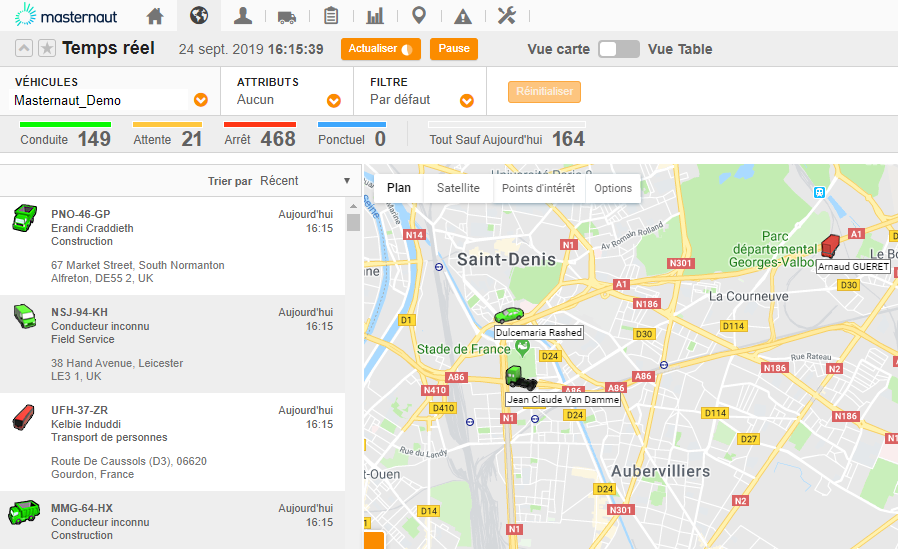898x549 pixels.
Task: Switch map to Plan view
Action: click(x=399, y=188)
